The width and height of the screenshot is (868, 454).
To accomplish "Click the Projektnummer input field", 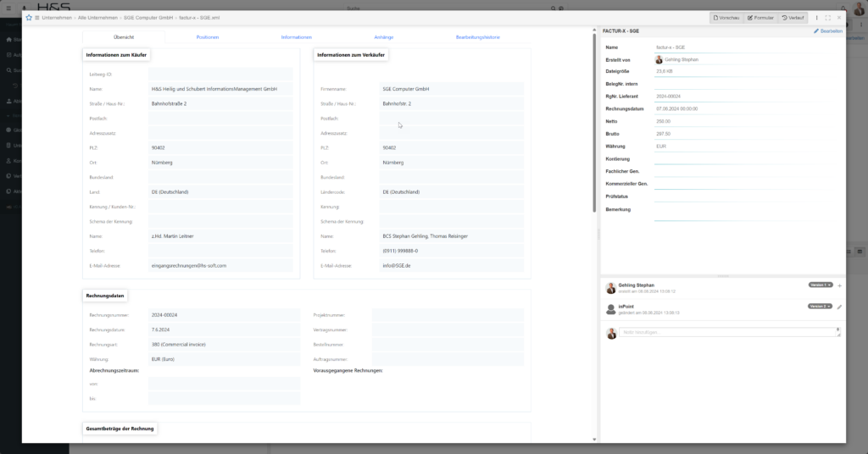I will pos(448,314).
